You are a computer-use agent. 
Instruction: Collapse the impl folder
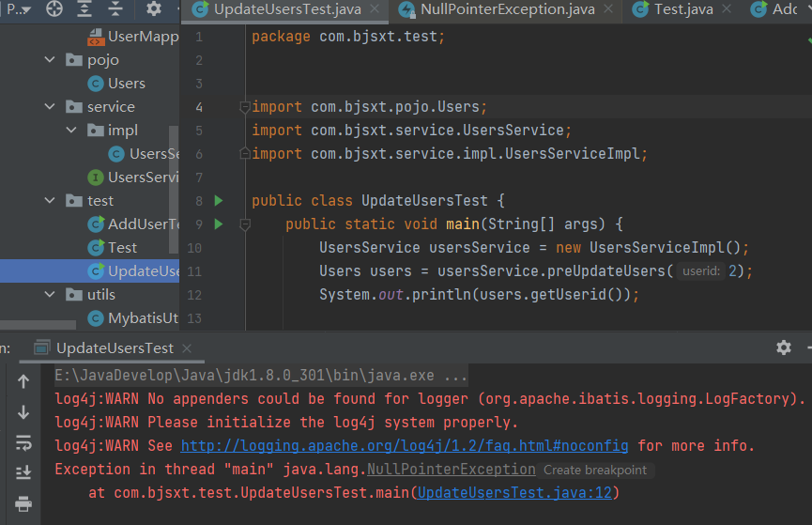[71, 131]
